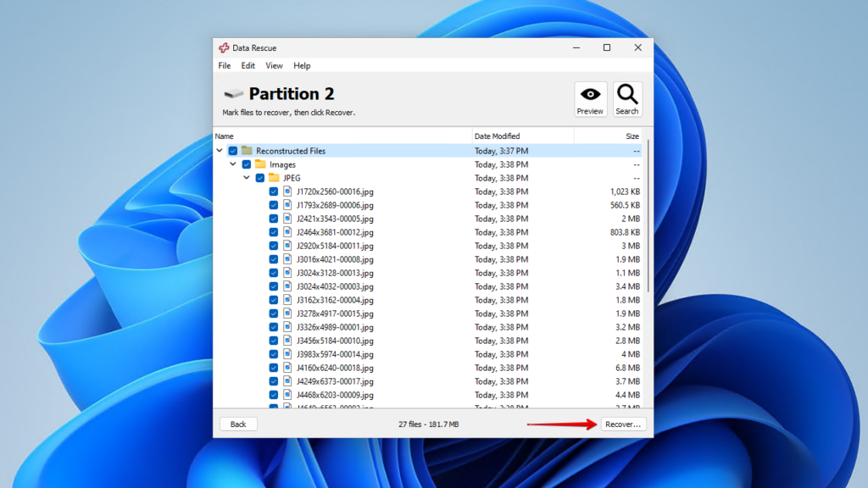This screenshot has height=488, width=868.
Task: Open the Preview panel
Action: click(x=590, y=97)
